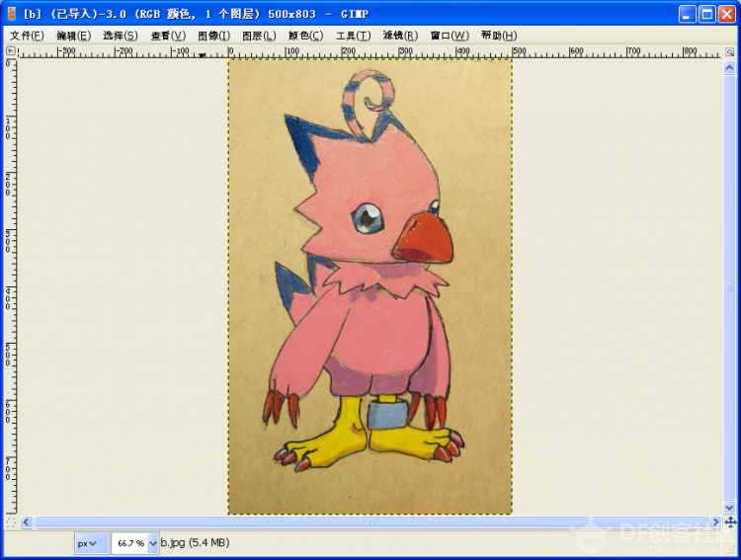The image size is (741, 560).
Task: Open the px unit dropdown
Action: (x=91, y=543)
